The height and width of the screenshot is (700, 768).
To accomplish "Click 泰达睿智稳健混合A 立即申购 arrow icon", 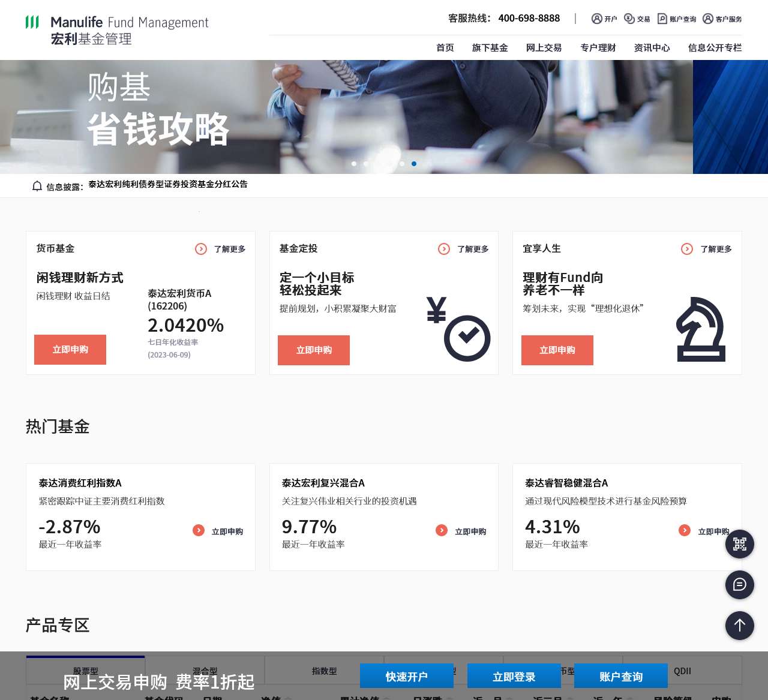I will click(685, 530).
